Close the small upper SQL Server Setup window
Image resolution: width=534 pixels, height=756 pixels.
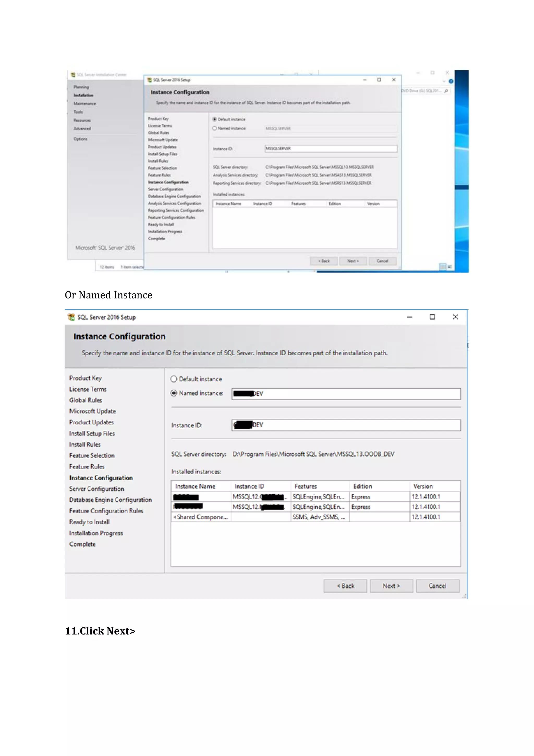pyautogui.click(x=393, y=80)
